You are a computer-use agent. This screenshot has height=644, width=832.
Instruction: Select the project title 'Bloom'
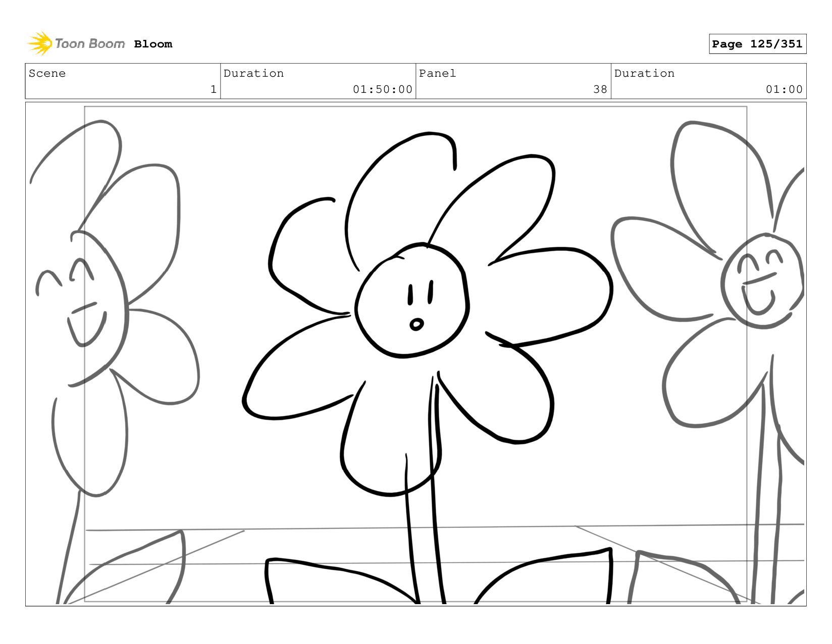[x=153, y=44]
